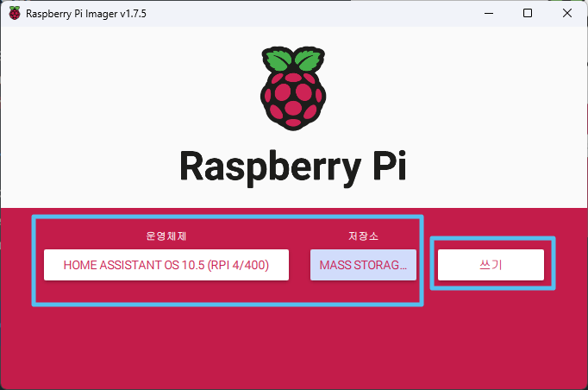Open the Mass Storage device selection button

pyautogui.click(x=363, y=265)
